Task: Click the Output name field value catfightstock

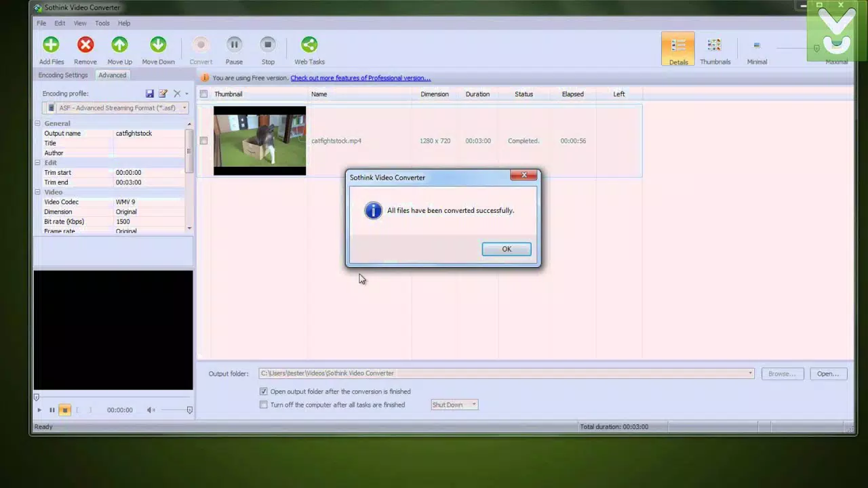Action: (134, 134)
